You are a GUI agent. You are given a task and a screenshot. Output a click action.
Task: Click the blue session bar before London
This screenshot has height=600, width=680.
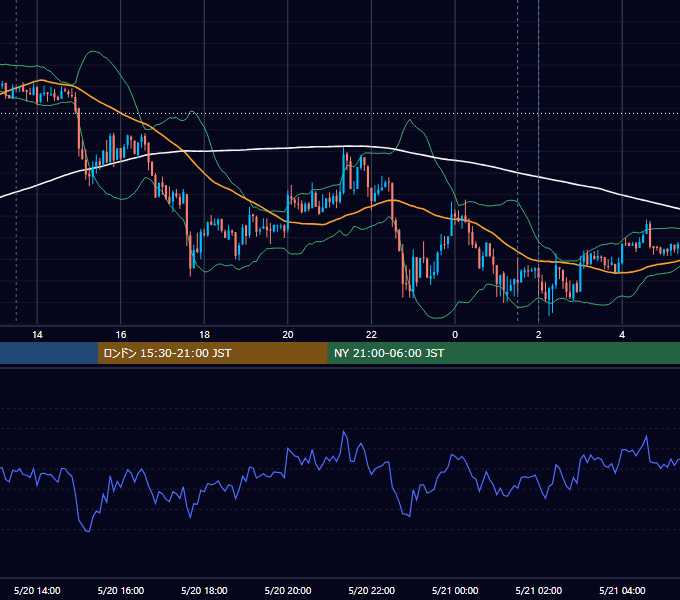(49, 353)
